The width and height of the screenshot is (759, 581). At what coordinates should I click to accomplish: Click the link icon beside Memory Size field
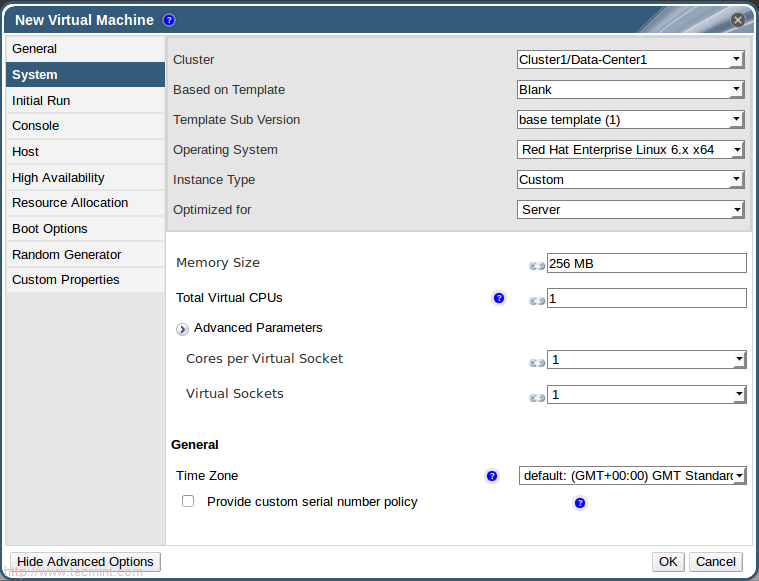[537, 265]
